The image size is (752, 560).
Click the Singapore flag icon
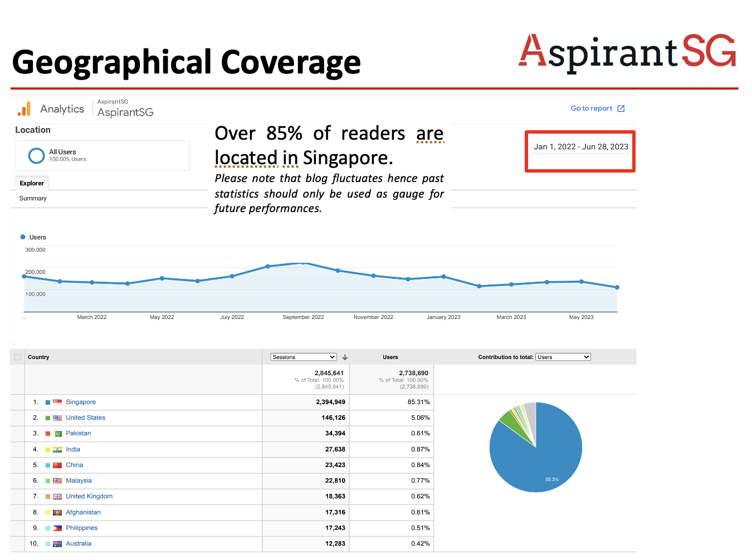coord(57,402)
